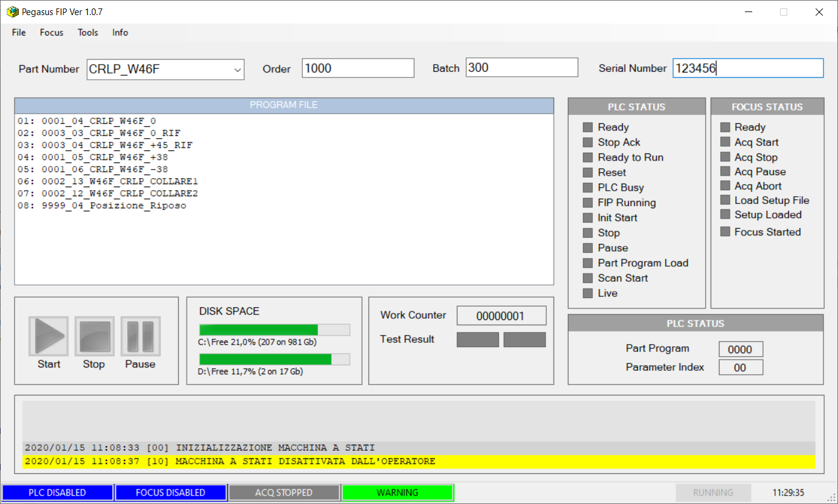Expand the Part Number dropdown arrow
Screen dimensions: 838x504
pyautogui.click(x=237, y=70)
